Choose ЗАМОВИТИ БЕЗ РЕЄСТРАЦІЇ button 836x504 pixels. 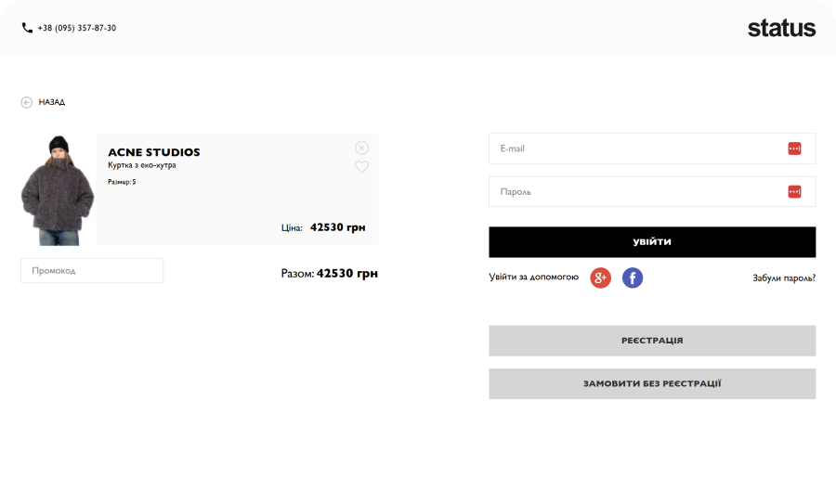tap(652, 383)
